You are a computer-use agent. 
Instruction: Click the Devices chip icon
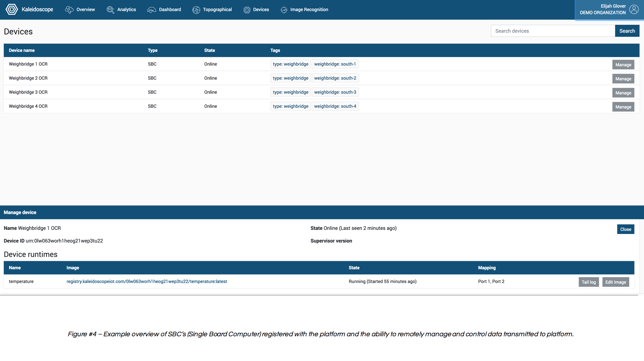(247, 10)
